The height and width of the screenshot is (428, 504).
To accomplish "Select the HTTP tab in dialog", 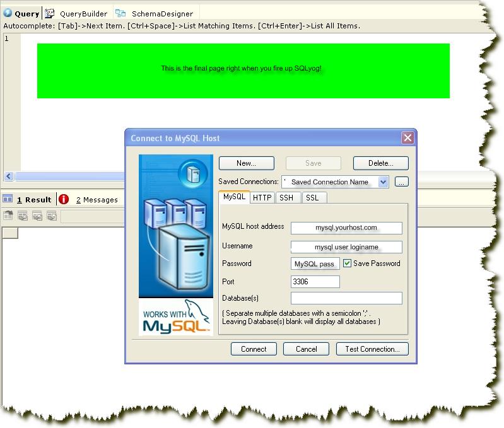I will pyautogui.click(x=262, y=197).
